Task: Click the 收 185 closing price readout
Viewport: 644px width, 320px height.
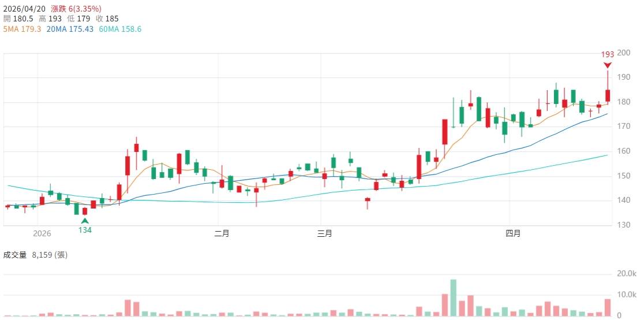Action: coord(107,18)
